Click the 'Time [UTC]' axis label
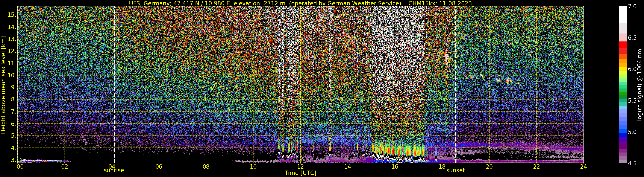Image resolution: width=644 pixels, height=177 pixels. [300, 173]
